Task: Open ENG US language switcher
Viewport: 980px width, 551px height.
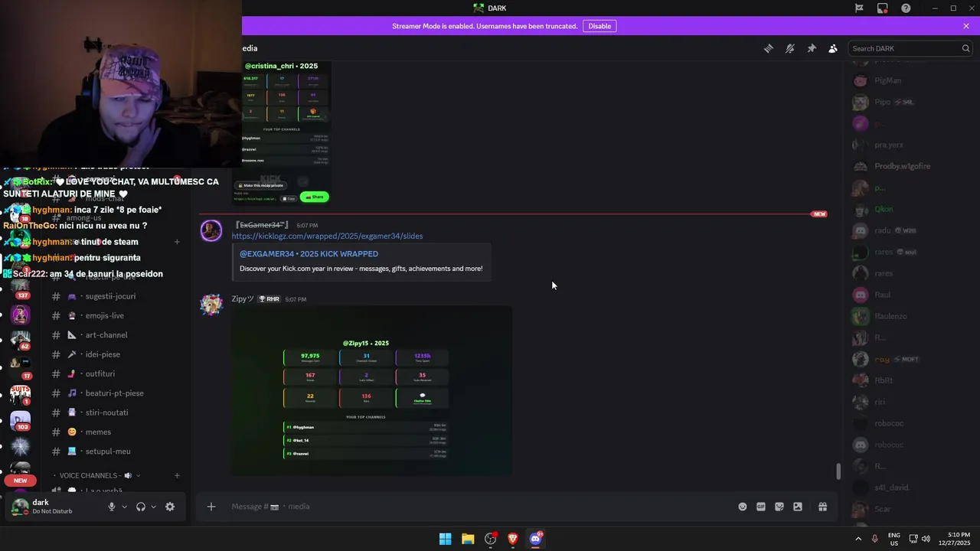Action: pos(894,539)
